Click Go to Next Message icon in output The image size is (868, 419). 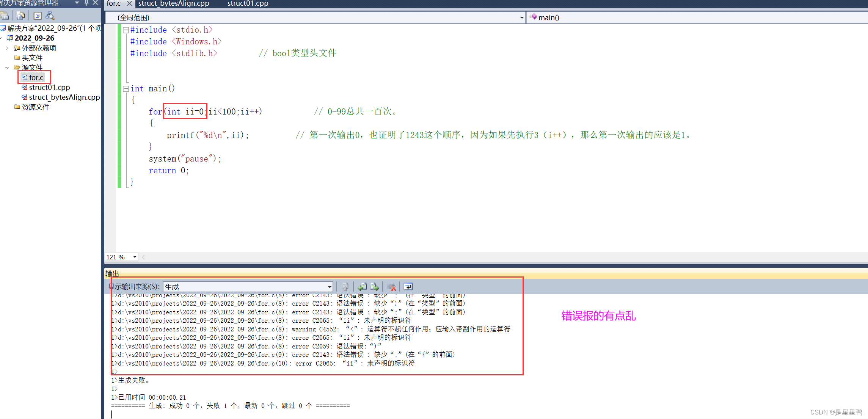click(375, 287)
